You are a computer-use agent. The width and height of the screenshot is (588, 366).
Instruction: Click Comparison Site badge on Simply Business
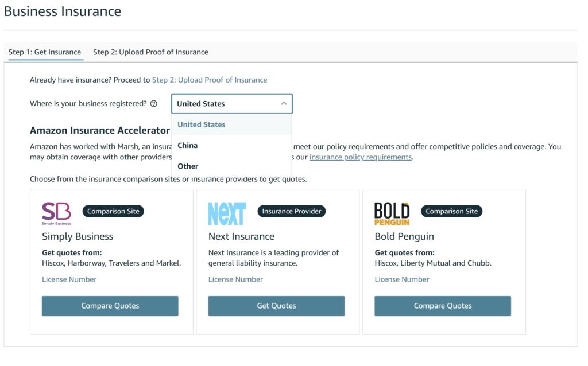(113, 211)
